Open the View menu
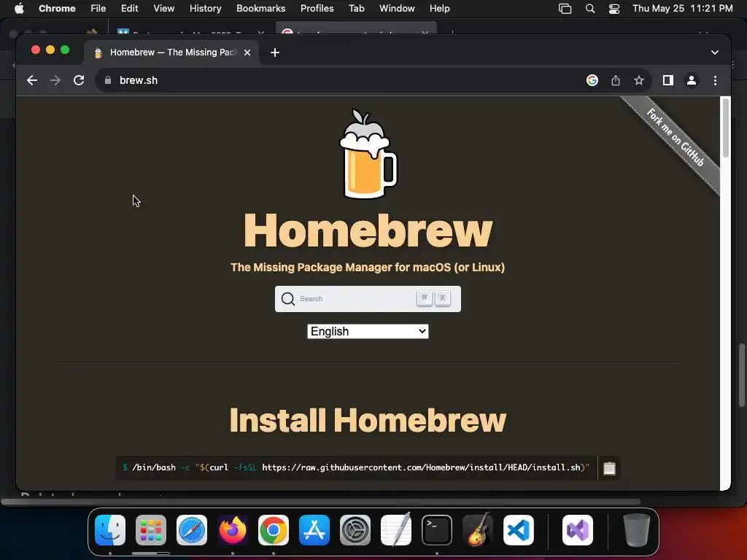 point(164,9)
